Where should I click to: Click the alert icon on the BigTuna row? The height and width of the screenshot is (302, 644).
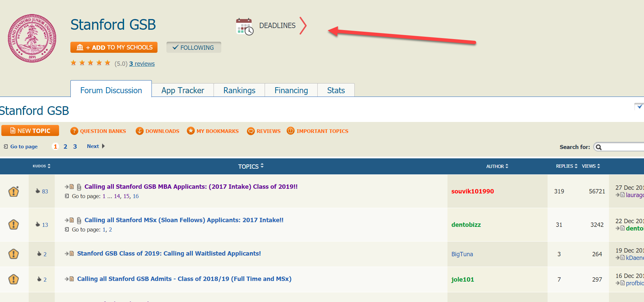pyautogui.click(x=13, y=254)
